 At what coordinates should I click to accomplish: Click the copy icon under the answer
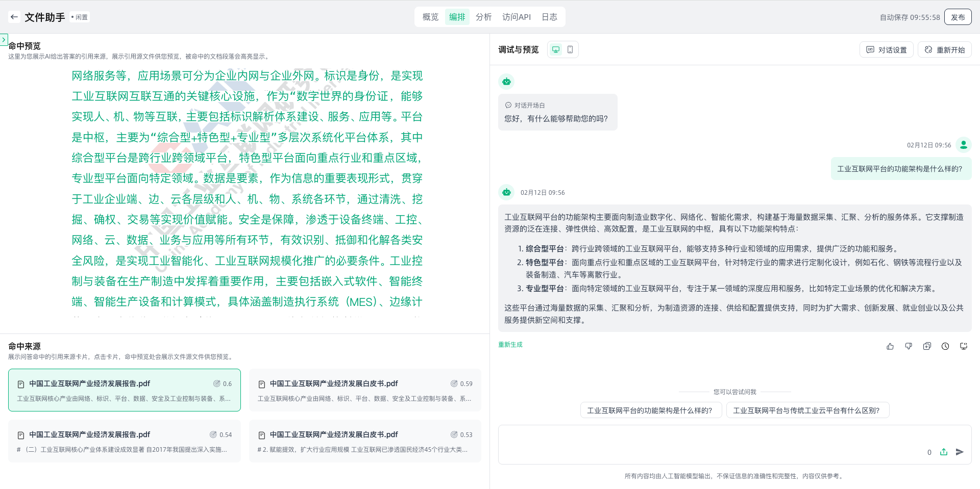point(927,346)
